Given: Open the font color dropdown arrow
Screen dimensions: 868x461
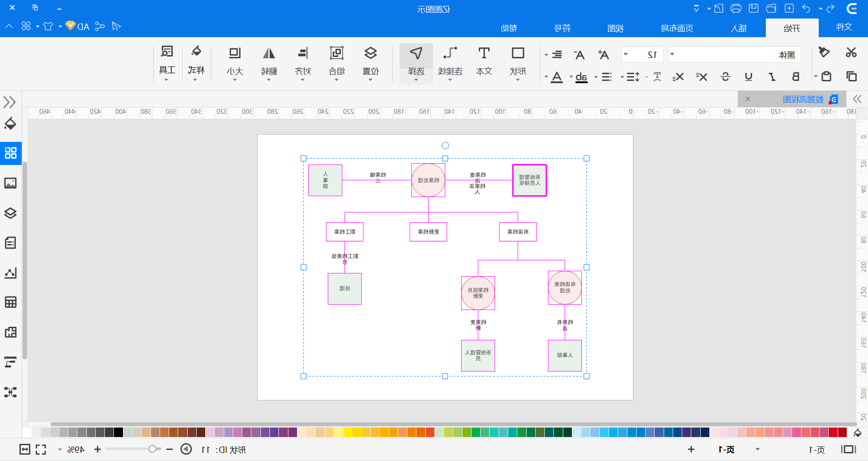Looking at the screenshot, I should coord(546,77).
